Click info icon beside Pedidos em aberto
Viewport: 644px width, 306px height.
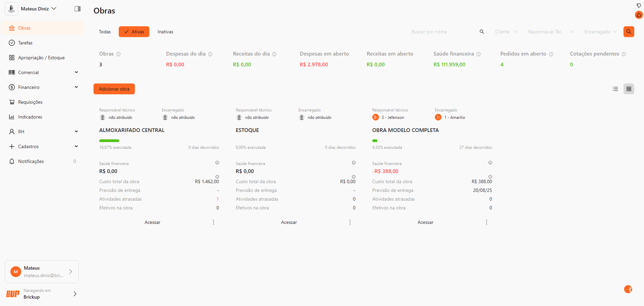point(551,54)
